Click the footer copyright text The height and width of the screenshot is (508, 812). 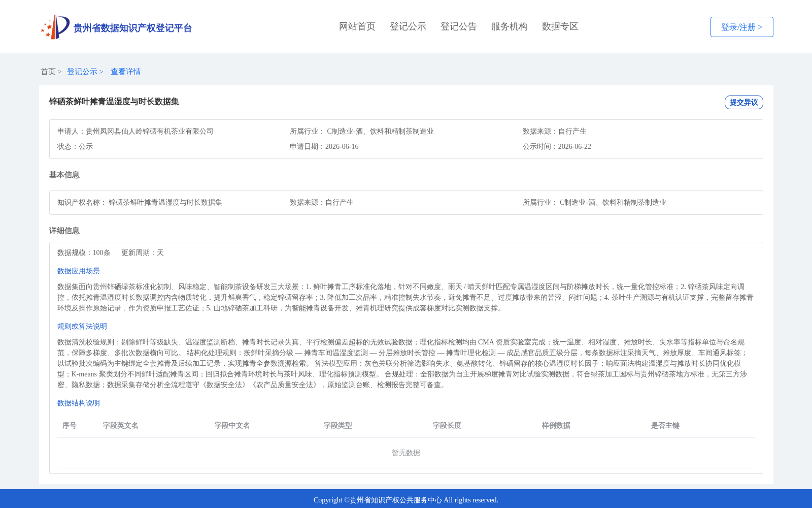[x=406, y=500]
